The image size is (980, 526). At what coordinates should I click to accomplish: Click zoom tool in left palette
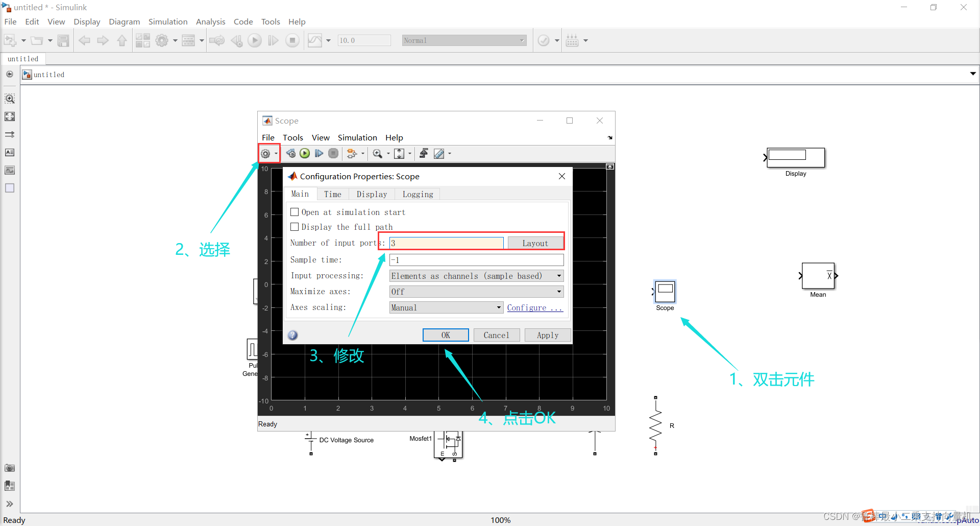10,98
